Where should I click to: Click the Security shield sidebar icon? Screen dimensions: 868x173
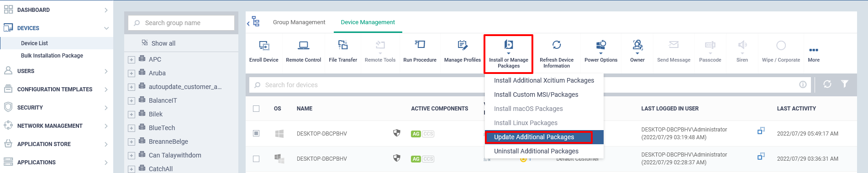point(8,107)
